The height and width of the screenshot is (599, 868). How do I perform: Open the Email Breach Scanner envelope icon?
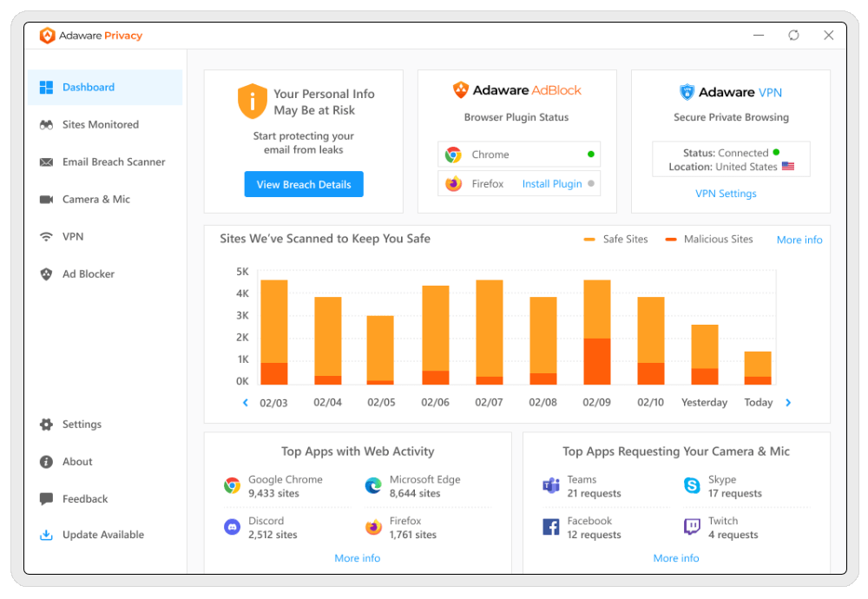point(46,162)
